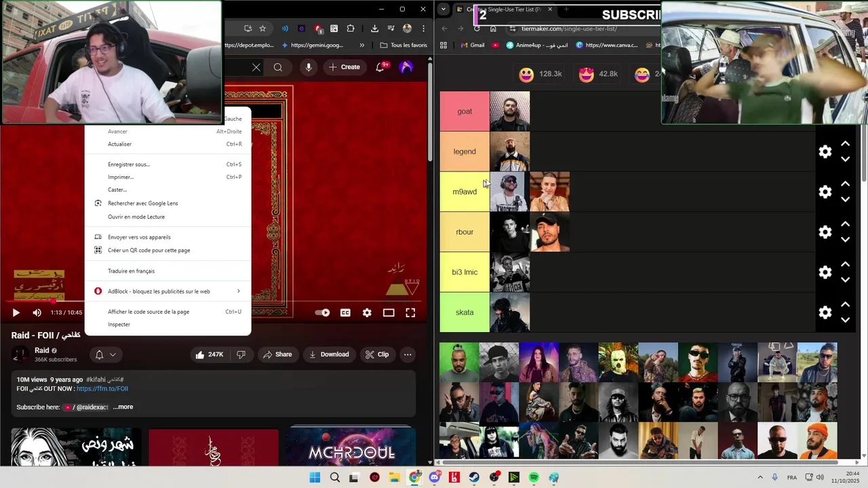Move skata tier up with arrow
The height and width of the screenshot is (488, 868).
(x=846, y=304)
